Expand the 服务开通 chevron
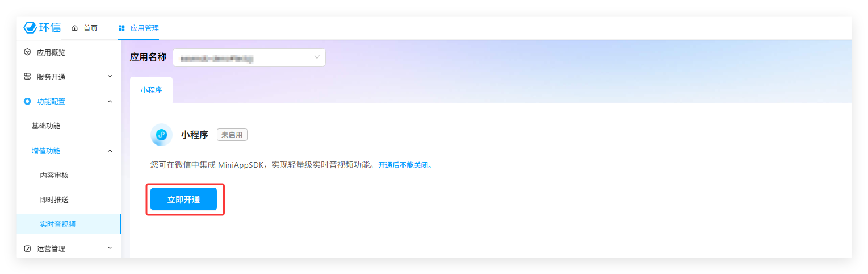Screen dimensions: 868x274 (x=110, y=76)
